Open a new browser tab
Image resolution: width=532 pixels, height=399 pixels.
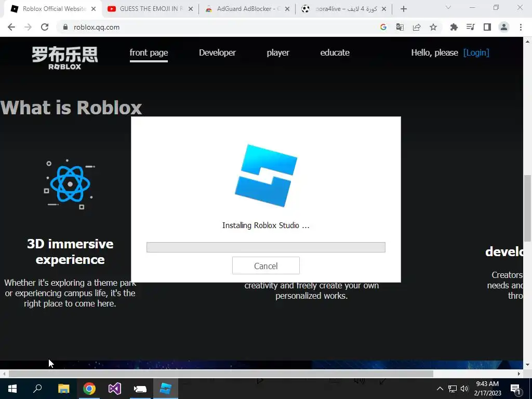click(x=403, y=9)
